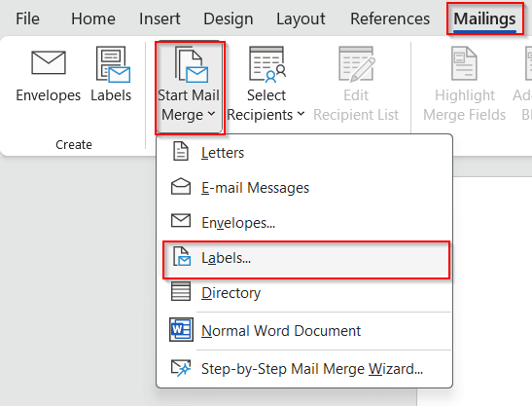Click the label icon beside Labels...

tap(182, 256)
